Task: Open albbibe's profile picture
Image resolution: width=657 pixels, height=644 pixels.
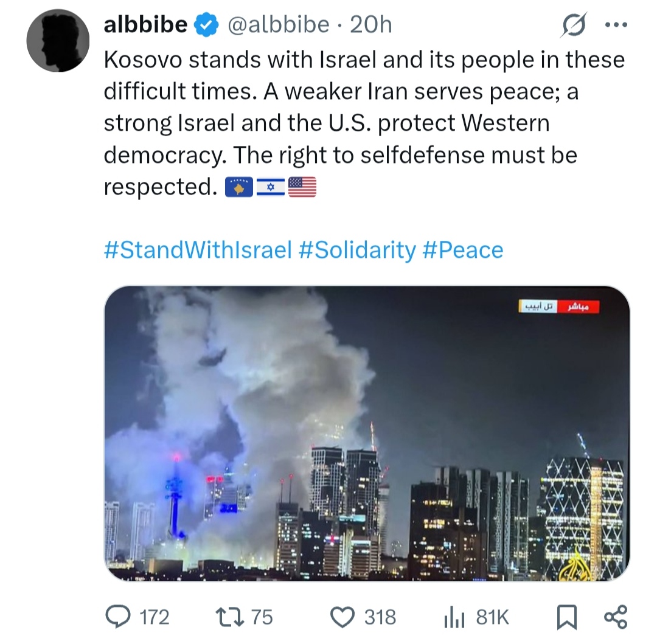Action: (58, 41)
